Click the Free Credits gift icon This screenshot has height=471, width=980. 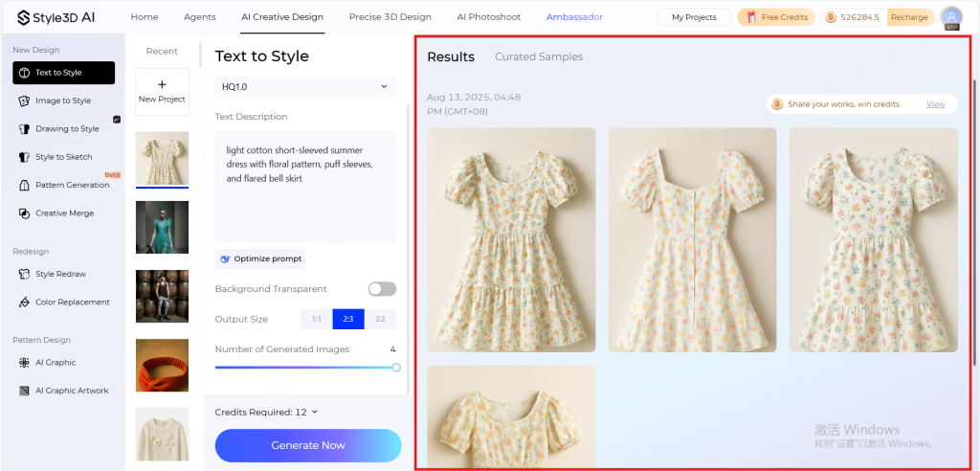(751, 17)
